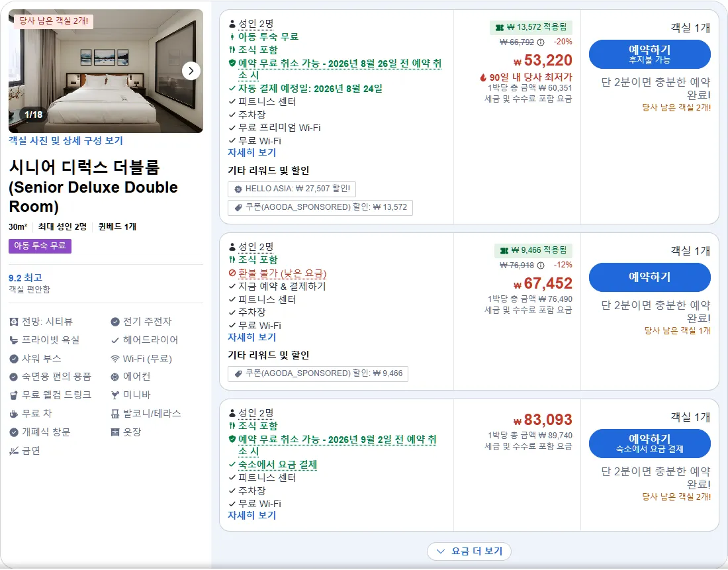728x570 pixels.
Task: Click the shield icon by 8월 26일 free cancellation
Action: (232, 63)
